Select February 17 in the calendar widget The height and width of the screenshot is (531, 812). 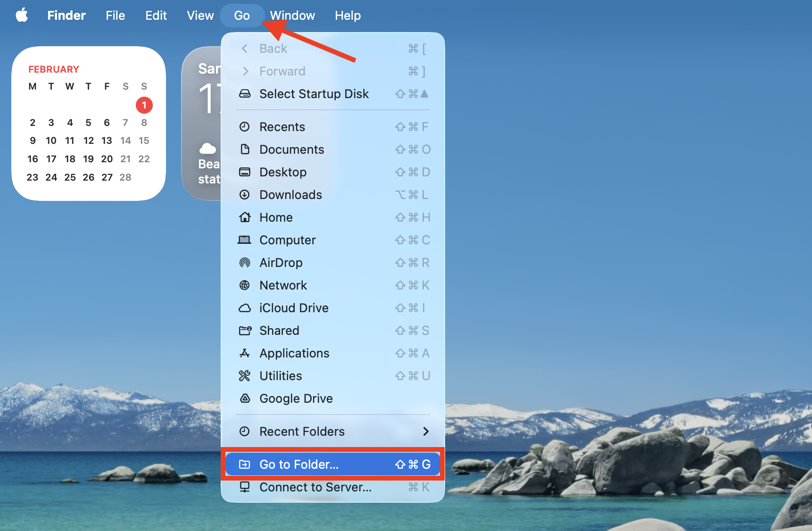pyautogui.click(x=51, y=159)
